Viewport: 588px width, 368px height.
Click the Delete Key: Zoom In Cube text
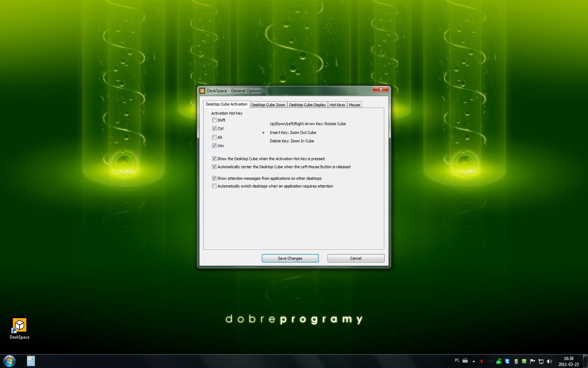click(x=292, y=141)
